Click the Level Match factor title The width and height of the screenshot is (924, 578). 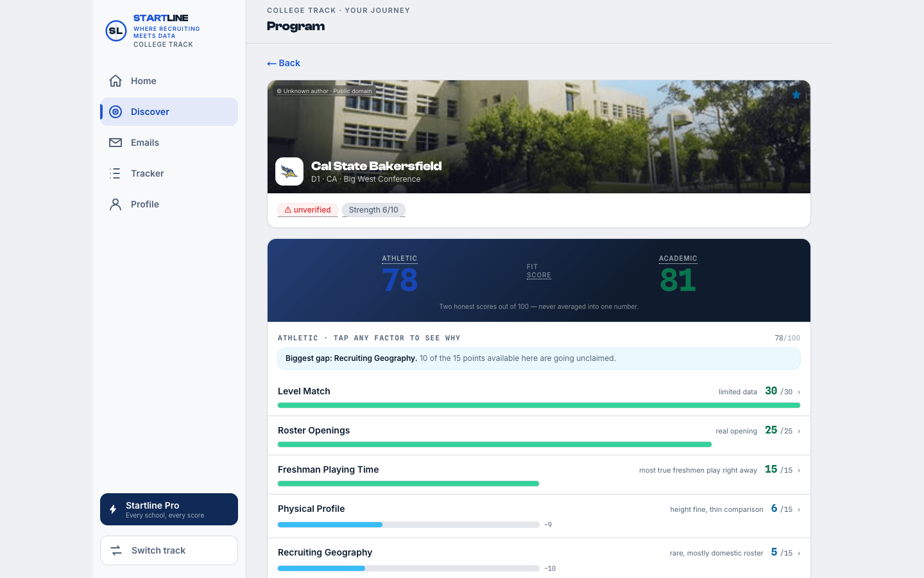(x=304, y=391)
